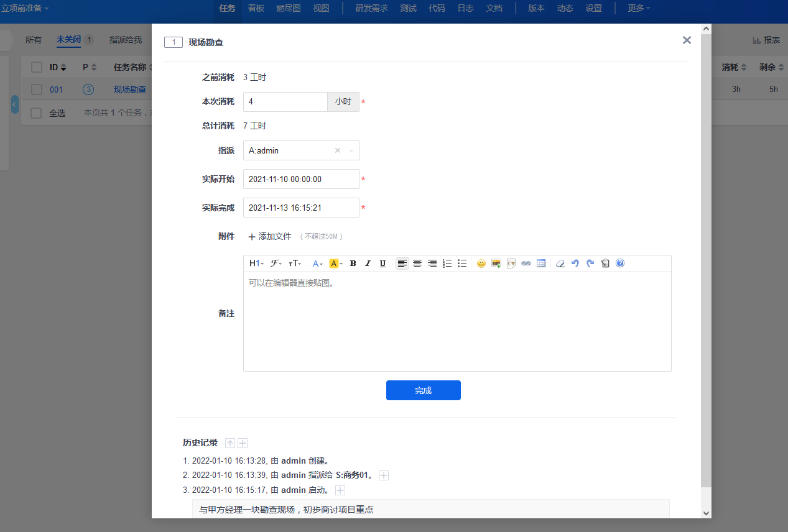Insert an ordered numbered list
This screenshot has width=788, height=532.
click(447, 264)
